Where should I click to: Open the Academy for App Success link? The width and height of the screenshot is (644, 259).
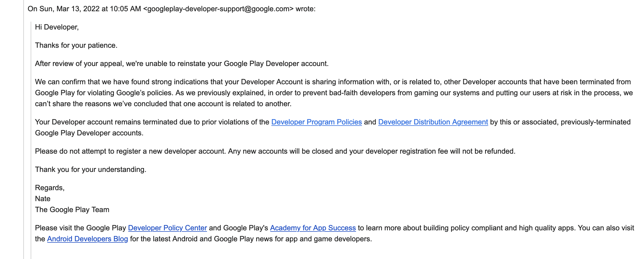[x=313, y=228]
